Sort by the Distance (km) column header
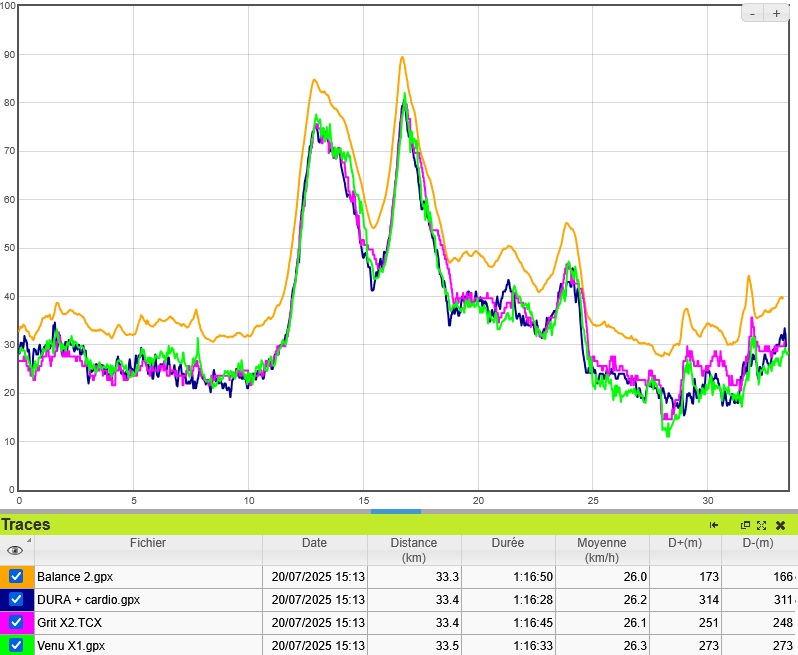The height and width of the screenshot is (655, 798). pos(413,550)
